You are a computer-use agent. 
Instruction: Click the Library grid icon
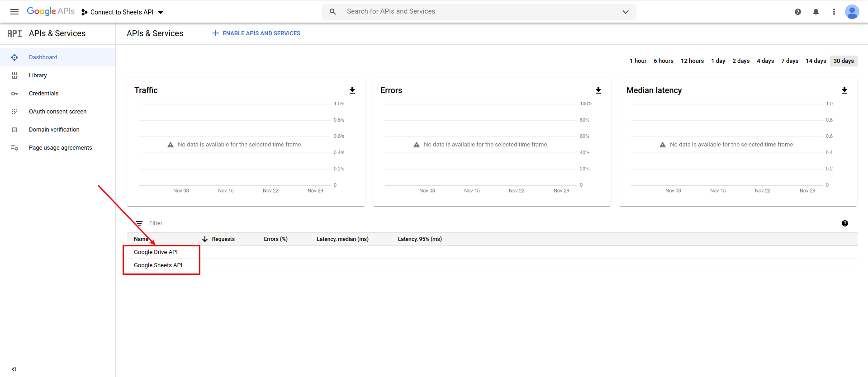click(14, 75)
